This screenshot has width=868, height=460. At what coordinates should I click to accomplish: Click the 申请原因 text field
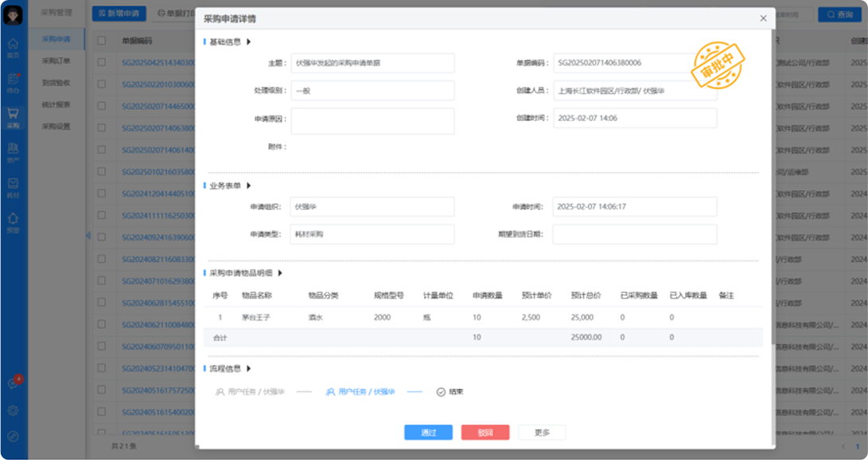(372, 121)
